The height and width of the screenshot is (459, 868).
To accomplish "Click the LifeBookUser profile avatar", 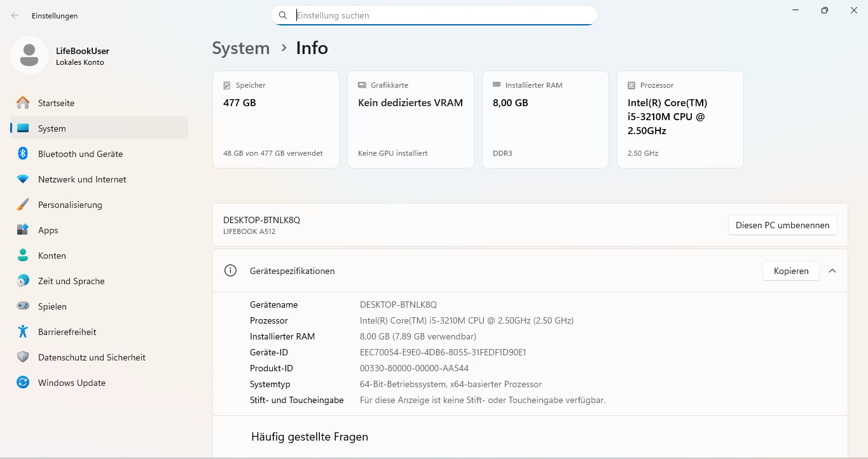I will pyautogui.click(x=29, y=56).
